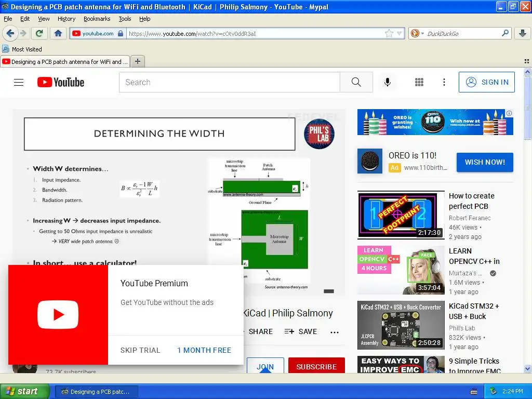Screen dimensions: 532x399
Task: Click the 2:24 PM taskbar clock
Action: tap(512, 391)
